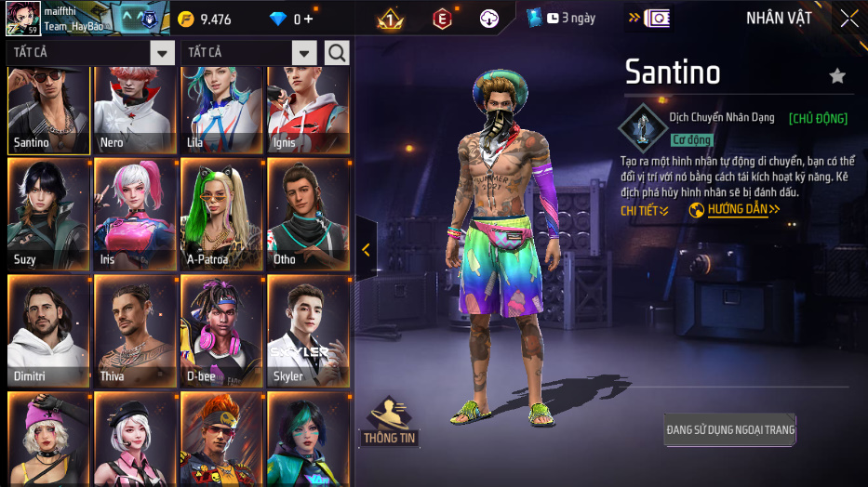868x487 pixels.
Task: Open the search magnifier icon
Action: pyautogui.click(x=337, y=53)
